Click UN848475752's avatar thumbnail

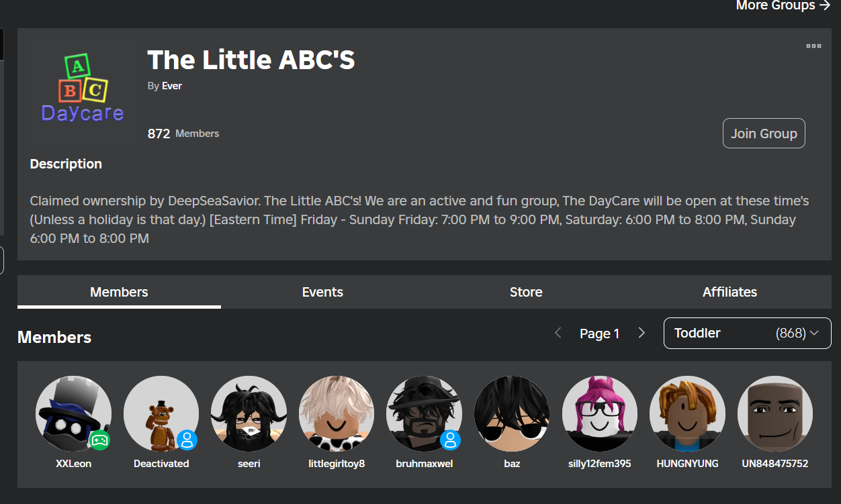click(x=774, y=413)
